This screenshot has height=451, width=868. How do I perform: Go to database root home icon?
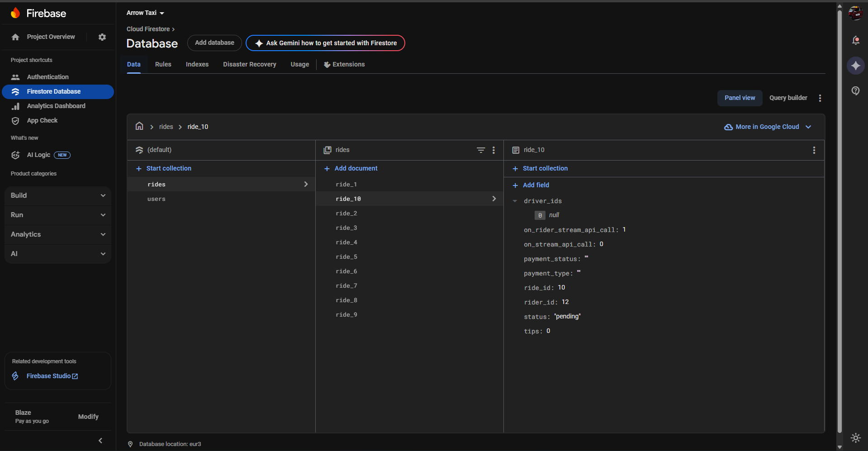pyautogui.click(x=139, y=126)
